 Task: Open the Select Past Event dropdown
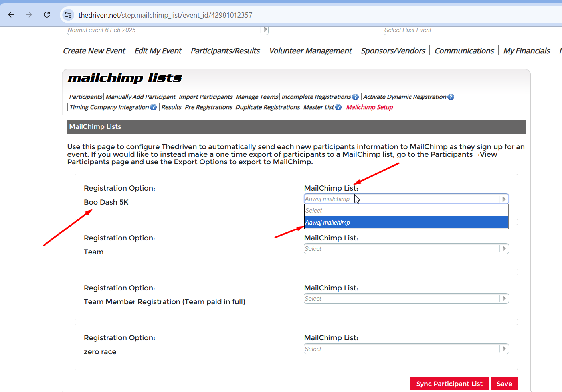pos(473,30)
